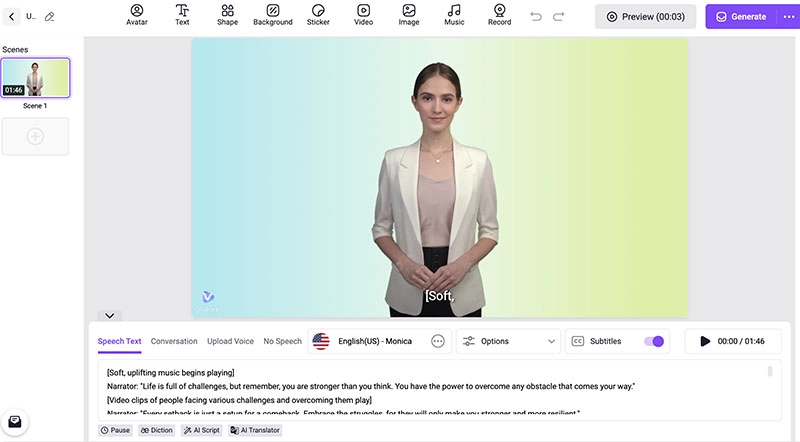Image resolution: width=800 pixels, height=442 pixels.
Task: Click the AI Script button
Action: [201, 430]
